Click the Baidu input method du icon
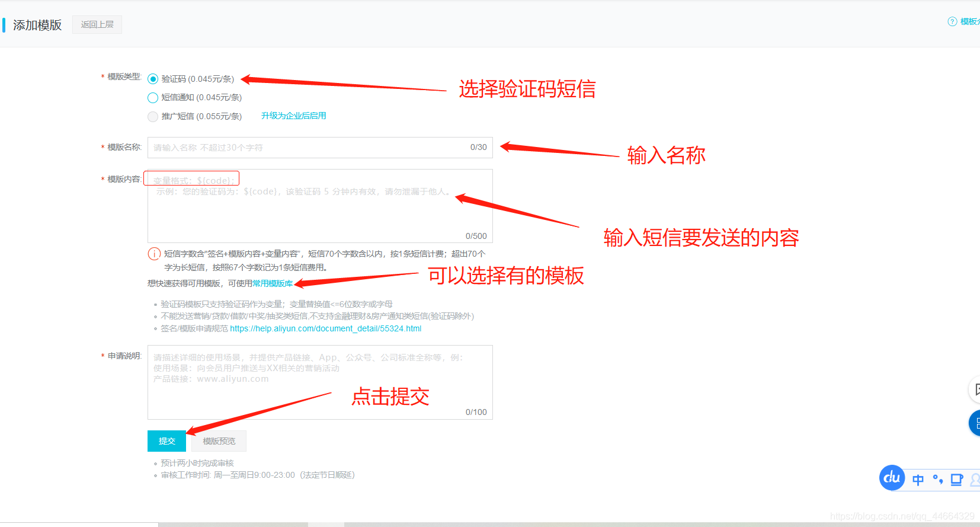The width and height of the screenshot is (980, 527). click(892, 478)
